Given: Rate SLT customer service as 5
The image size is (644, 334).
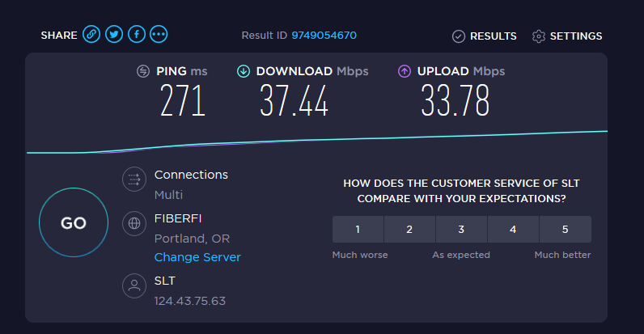Looking at the screenshot, I should pos(566,230).
